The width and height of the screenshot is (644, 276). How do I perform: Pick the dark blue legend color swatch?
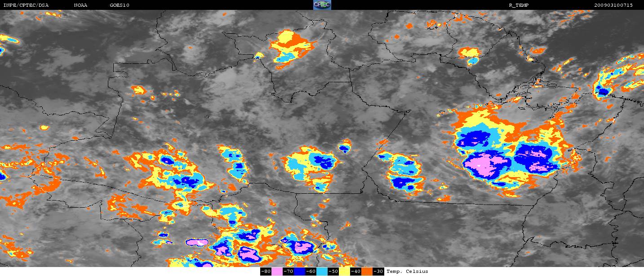coord(299,272)
